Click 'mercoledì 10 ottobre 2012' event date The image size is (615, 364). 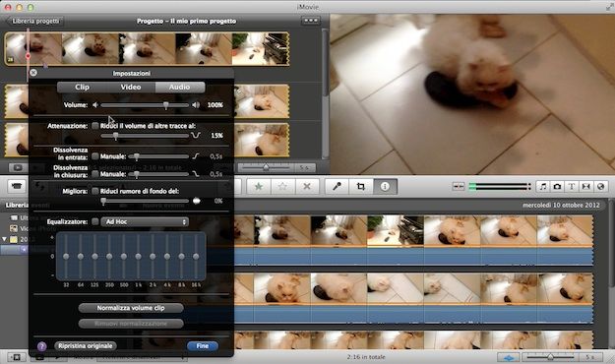(561, 206)
